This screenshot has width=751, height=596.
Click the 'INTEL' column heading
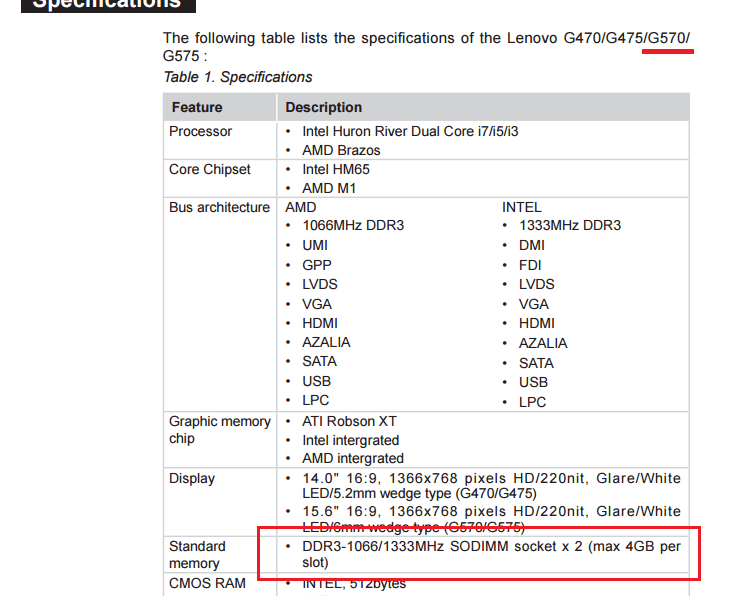[522, 207]
